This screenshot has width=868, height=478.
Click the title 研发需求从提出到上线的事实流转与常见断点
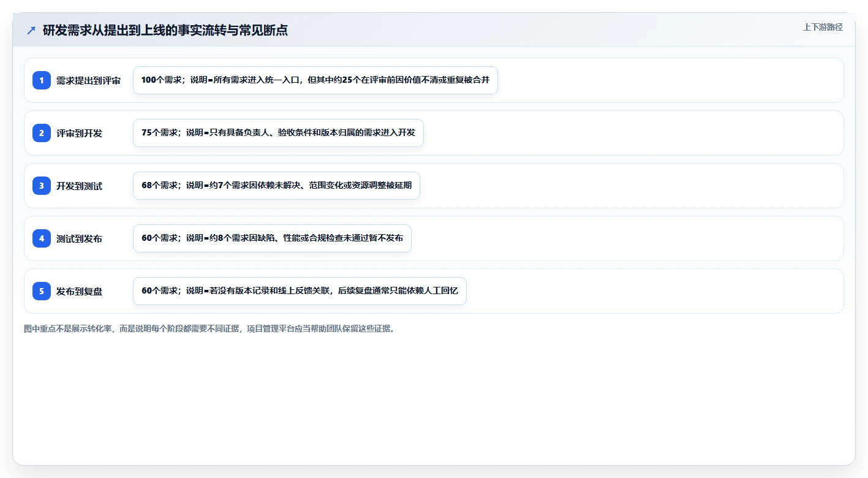(165, 30)
